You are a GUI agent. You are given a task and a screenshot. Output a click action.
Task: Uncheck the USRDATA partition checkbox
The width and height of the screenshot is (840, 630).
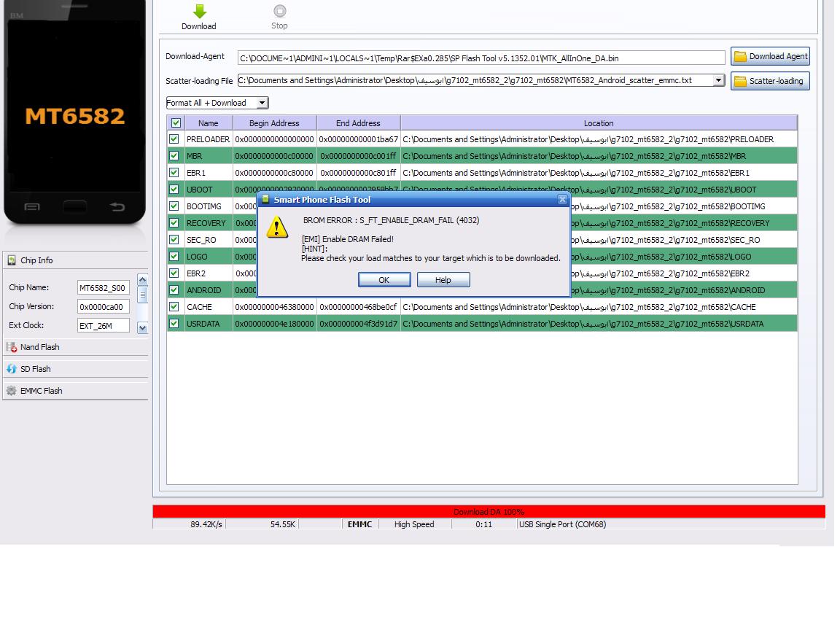(x=174, y=324)
